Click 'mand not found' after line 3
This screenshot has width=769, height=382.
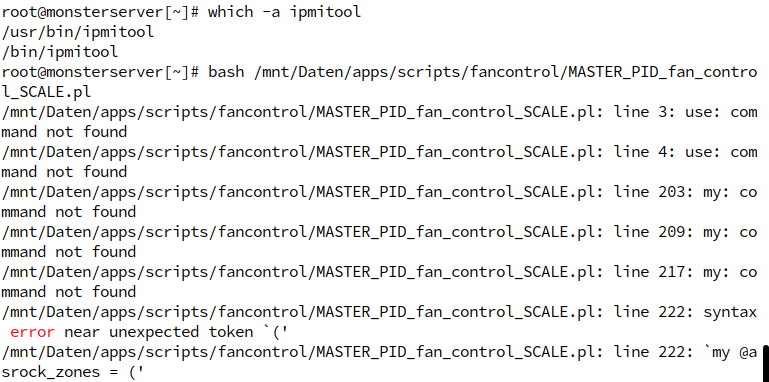[64, 132]
